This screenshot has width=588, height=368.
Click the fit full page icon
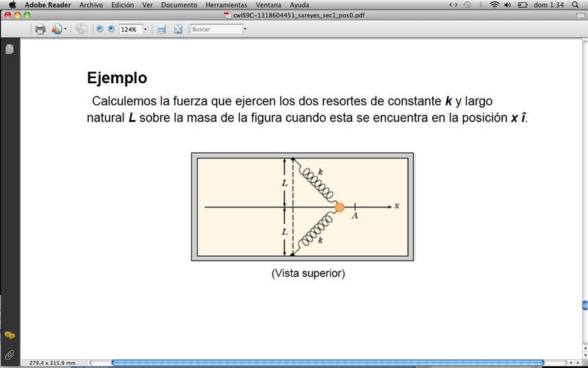pos(177,29)
